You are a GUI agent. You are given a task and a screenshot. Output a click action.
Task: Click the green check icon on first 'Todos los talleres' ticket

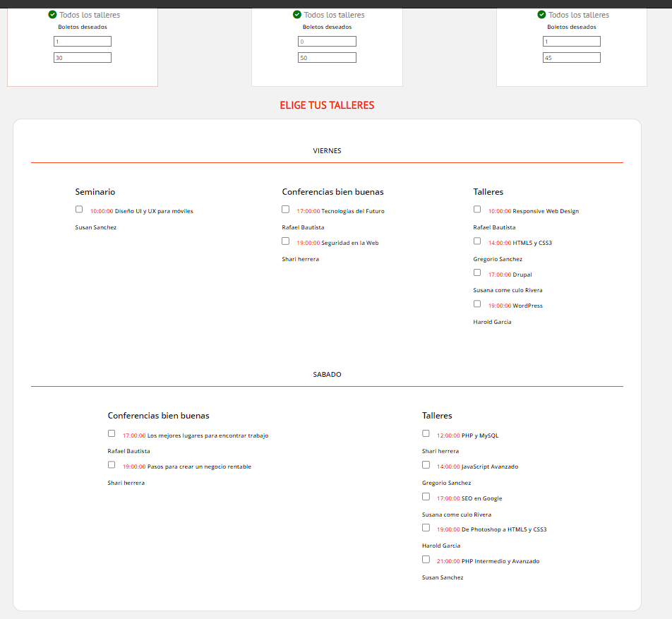coord(52,14)
